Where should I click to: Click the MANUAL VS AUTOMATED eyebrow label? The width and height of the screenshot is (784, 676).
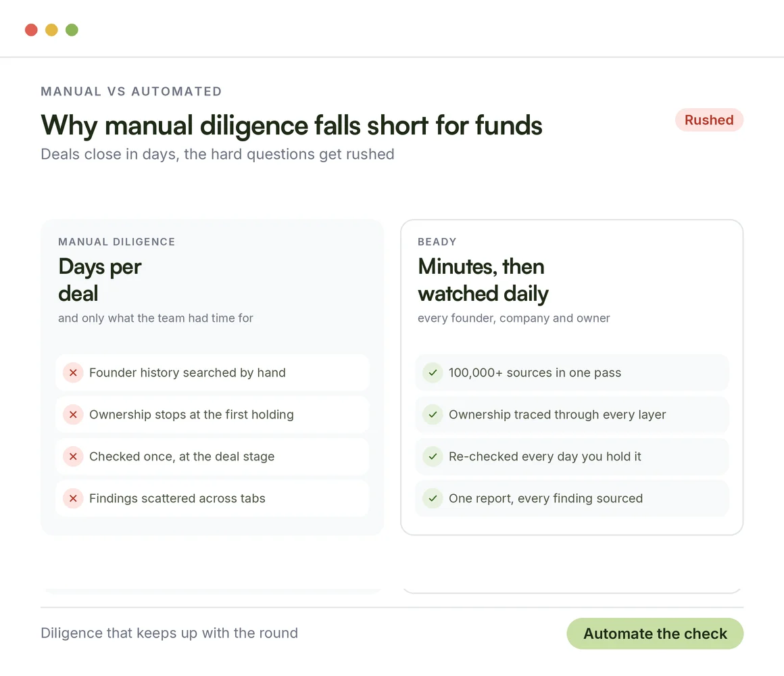(132, 91)
